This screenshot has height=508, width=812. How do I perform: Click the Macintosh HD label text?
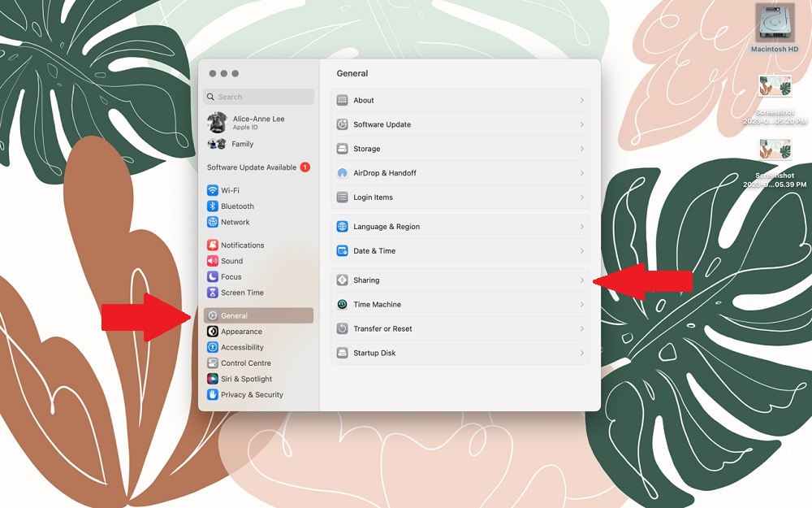(775, 49)
